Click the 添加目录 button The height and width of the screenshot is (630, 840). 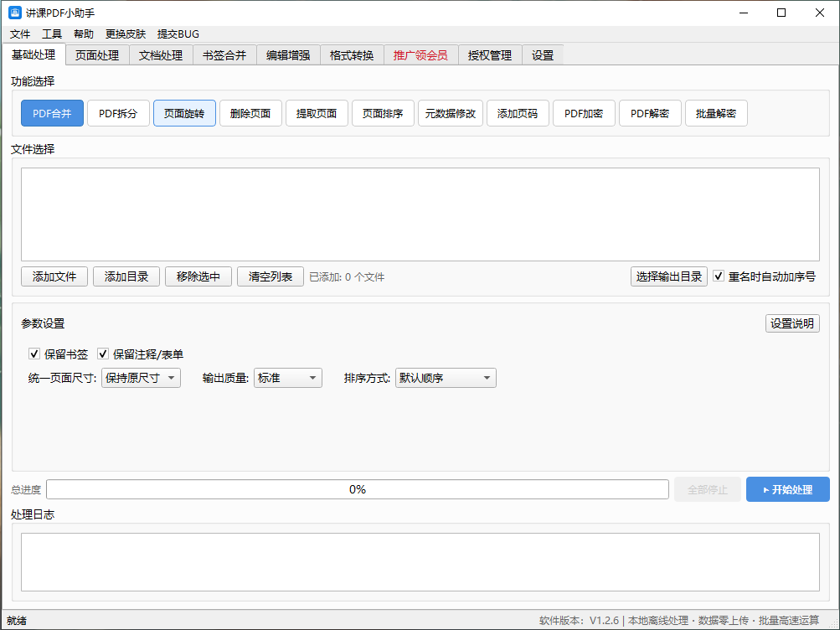point(126,277)
